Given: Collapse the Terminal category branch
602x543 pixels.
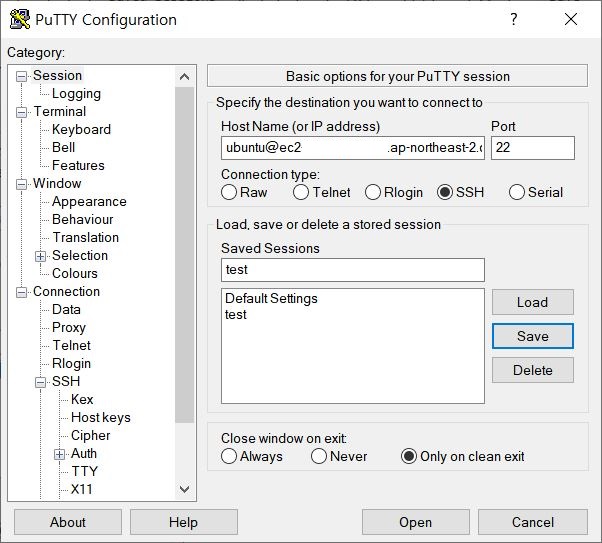Looking at the screenshot, I should tap(22, 112).
